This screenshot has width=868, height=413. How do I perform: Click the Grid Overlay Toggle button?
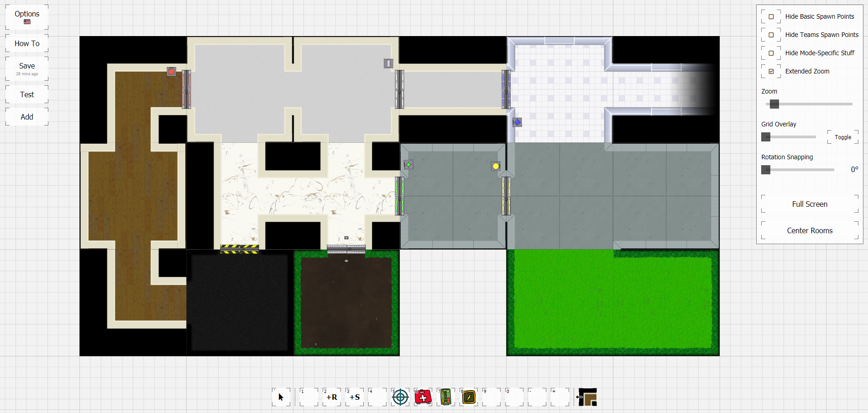(843, 137)
